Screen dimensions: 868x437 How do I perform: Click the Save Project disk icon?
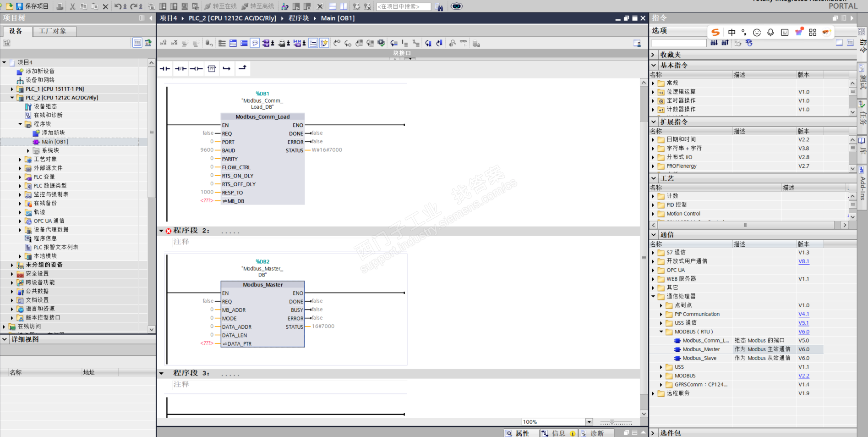pos(20,6)
